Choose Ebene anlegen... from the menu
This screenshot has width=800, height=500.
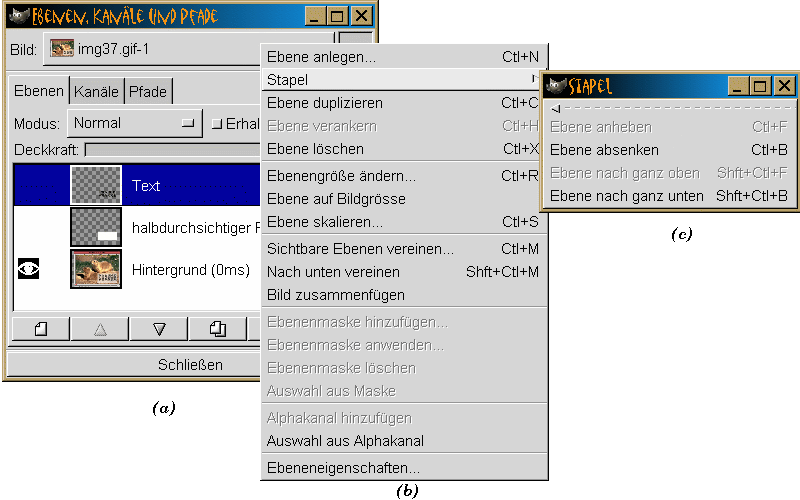[404, 57]
